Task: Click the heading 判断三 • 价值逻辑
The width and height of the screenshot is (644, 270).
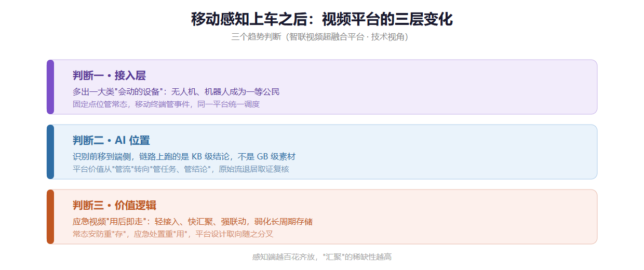Action: pos(114,205)
